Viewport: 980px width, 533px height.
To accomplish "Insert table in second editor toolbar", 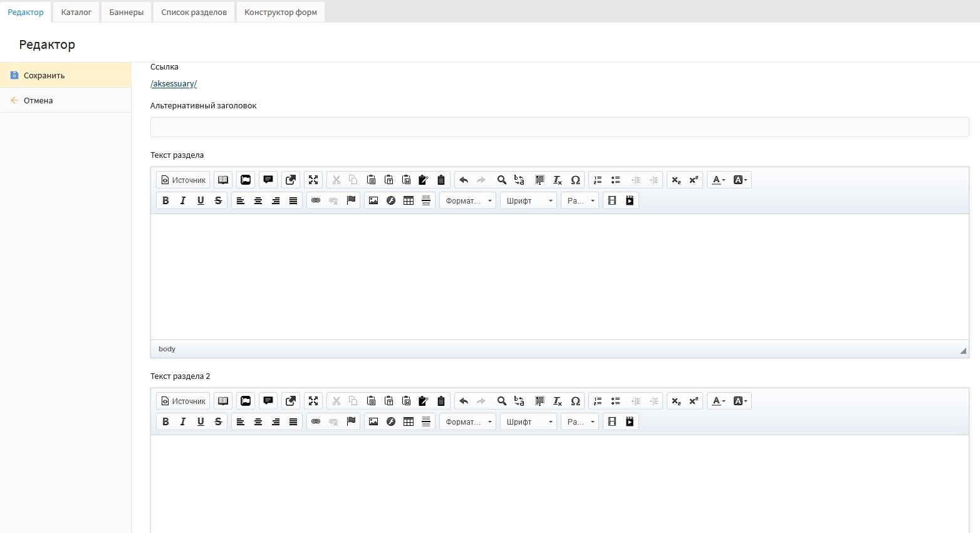I will pos(409,422).
